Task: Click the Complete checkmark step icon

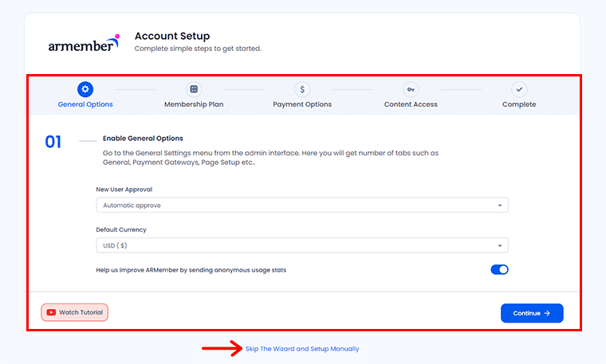Action: [x=519, y=89]
